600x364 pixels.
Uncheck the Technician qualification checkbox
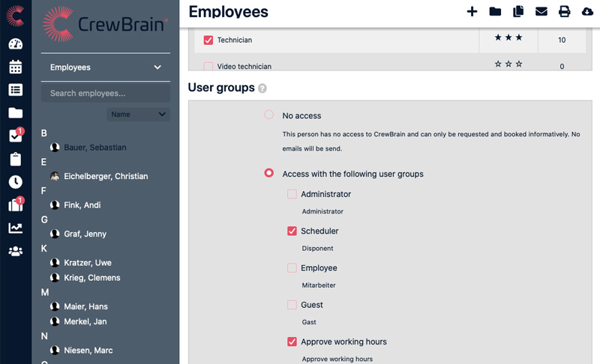click(208, 40)
